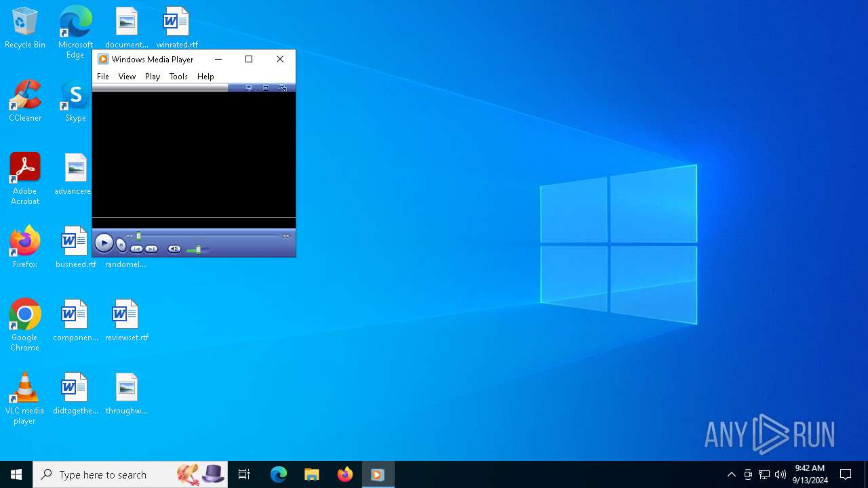Viewport: 868px width, 488px height.
Task: Click the Previous track button
Action: 136,249
